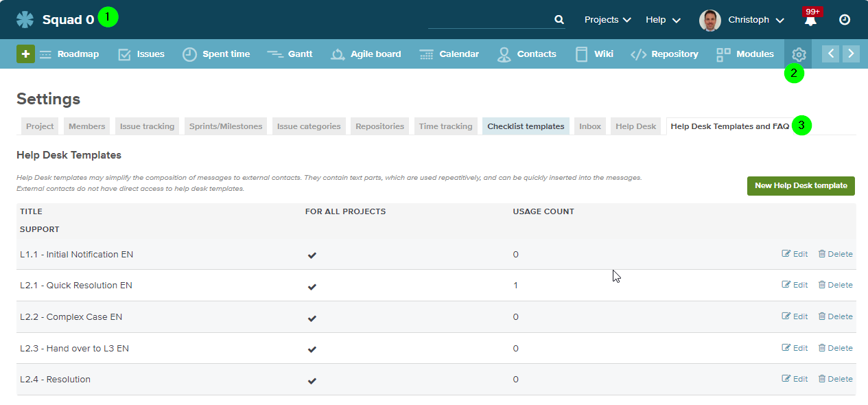This screenshot has width=868, height=405.
Task: Click the Squad 0 project title
Action: pos(68,20)
